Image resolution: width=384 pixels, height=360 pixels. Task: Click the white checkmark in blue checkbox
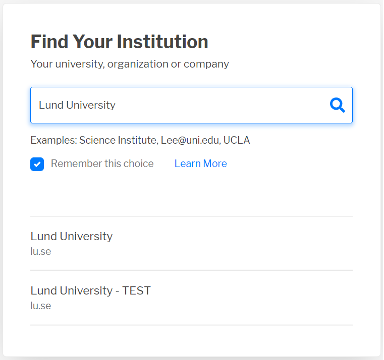tap(37, 164)
